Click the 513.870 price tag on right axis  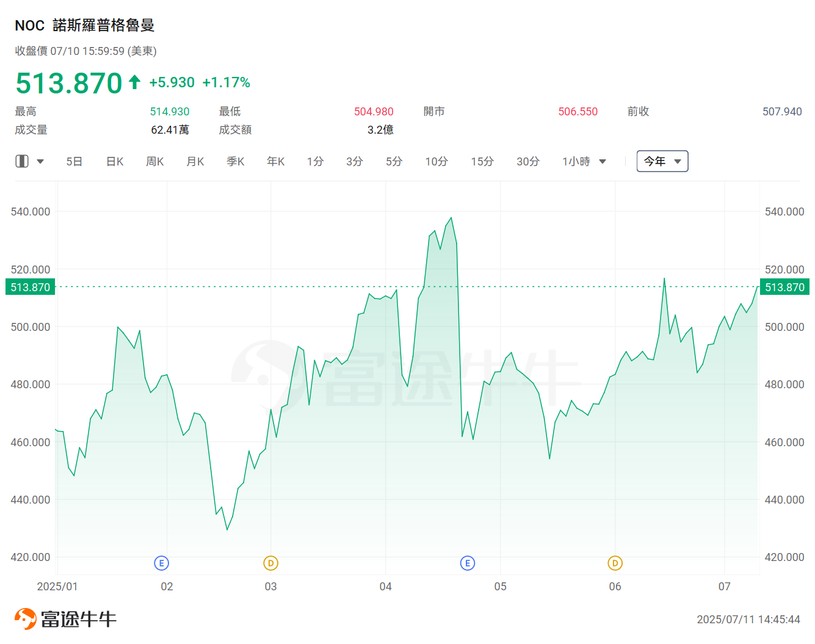[x=784, y=287]
